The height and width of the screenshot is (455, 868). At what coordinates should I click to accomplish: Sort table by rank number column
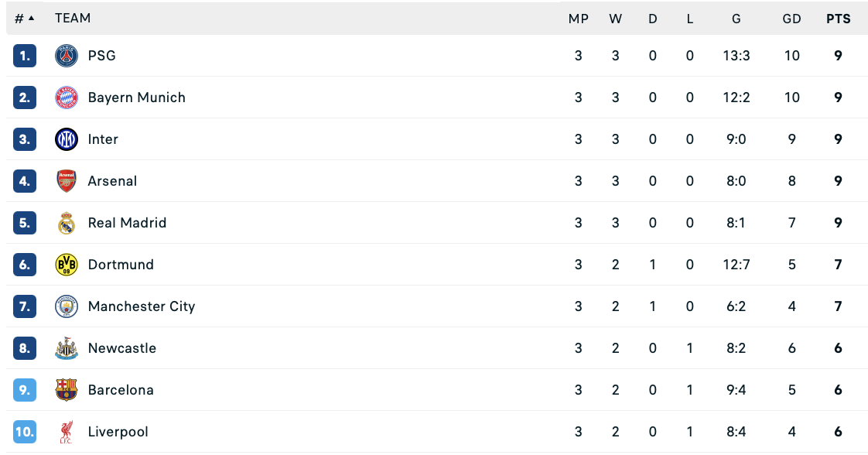click(x=24, y=19)
